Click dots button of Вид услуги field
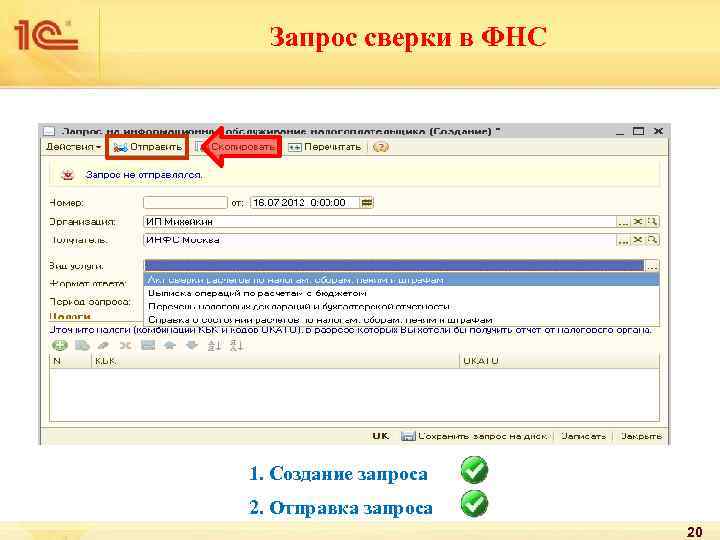Screen dimensions: 720x540 [x=652, y=265]
